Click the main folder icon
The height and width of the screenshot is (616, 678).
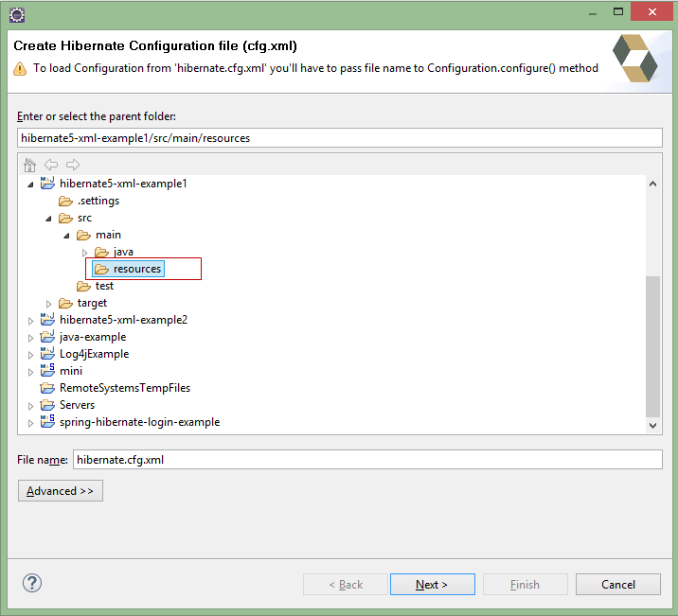coord(84,235)
